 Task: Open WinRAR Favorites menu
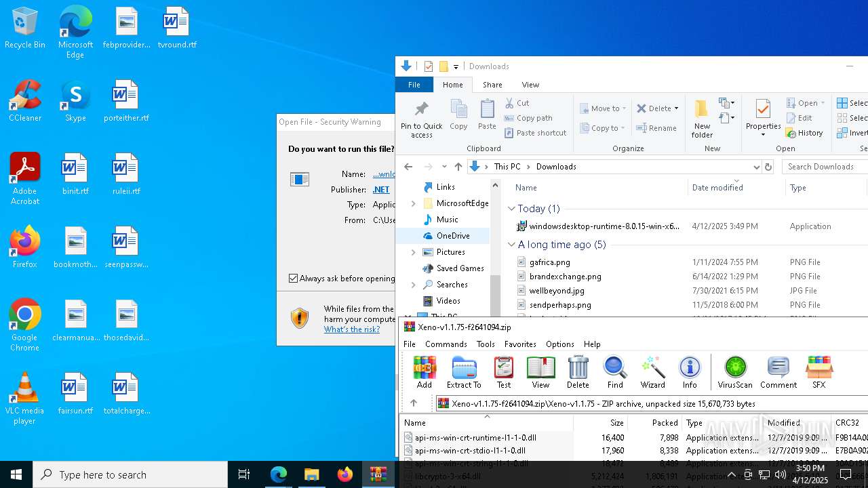click(x=520, y=344)
